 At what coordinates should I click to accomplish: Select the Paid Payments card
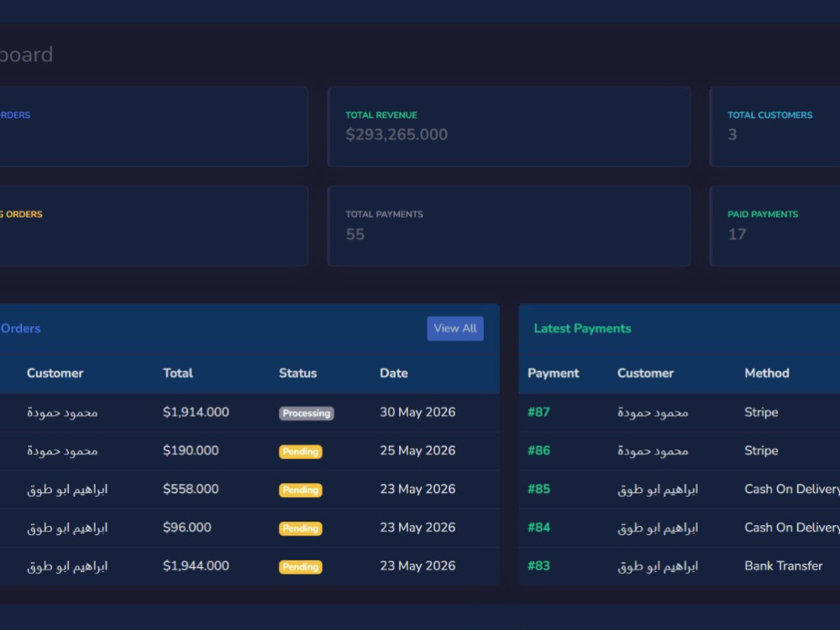[774, 226]
